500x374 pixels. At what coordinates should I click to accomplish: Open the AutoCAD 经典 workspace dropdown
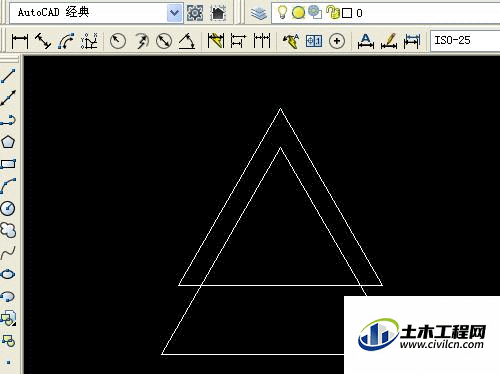pos(175,13)
